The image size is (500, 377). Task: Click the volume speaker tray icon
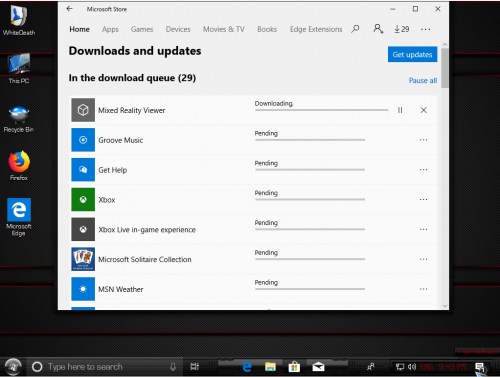[412, 367]
